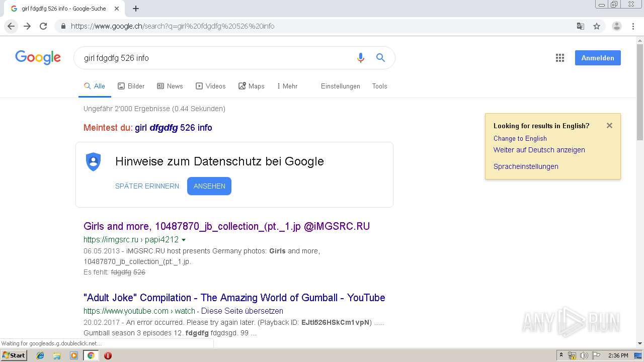
Task: Click SPÄTER ERINNERN
Action: point(147,186)
